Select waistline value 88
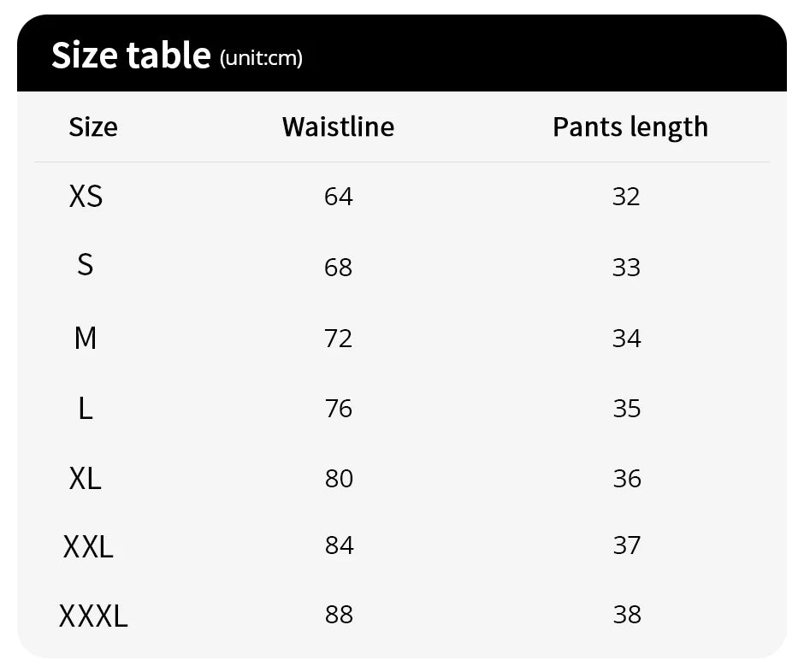The height and width of the screenshot is (672, 804). tap(339, 615)
